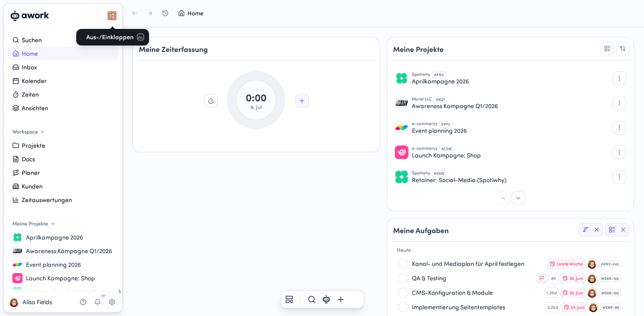
Task: Open grouping settings in Meine Aufgaben
Action: pyautogui.click(x=612, y=230)
